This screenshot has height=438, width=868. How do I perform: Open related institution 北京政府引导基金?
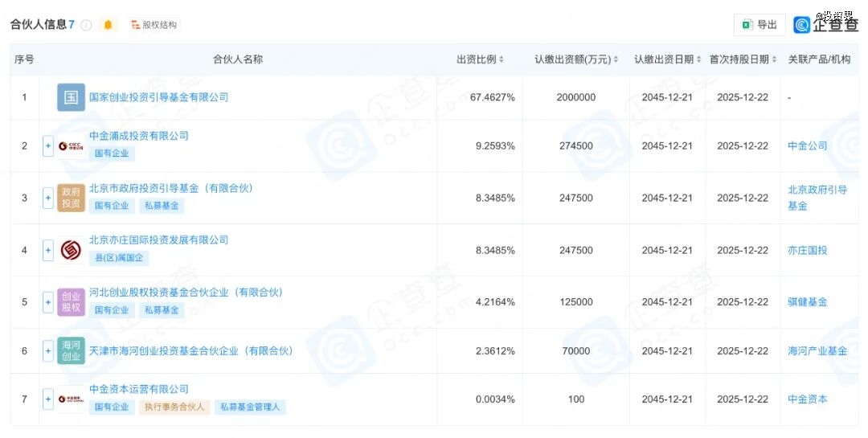pos(817,198)
